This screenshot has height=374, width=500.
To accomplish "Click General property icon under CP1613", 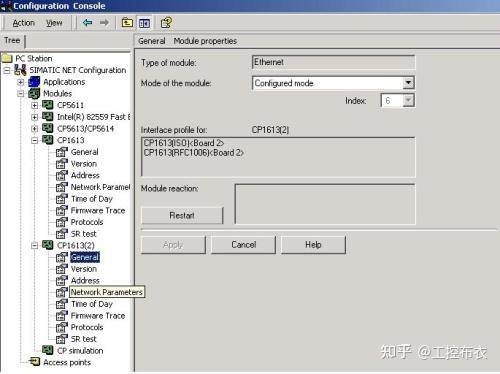I will point(62,152).
